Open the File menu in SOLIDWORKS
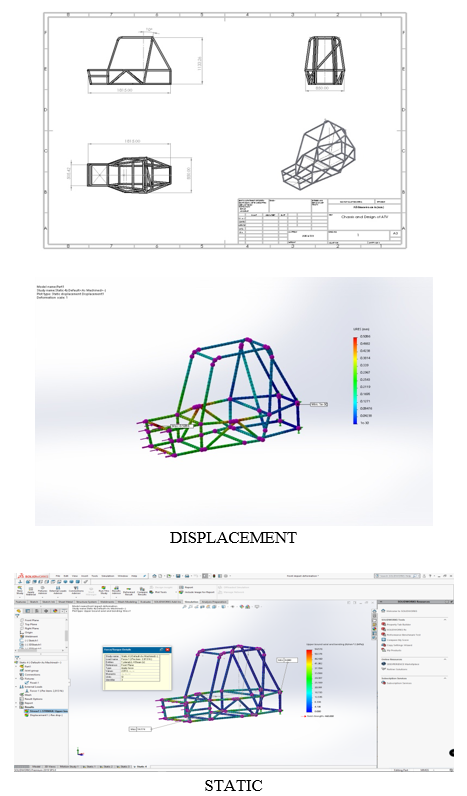467x796 pixels. coord(58,576)
